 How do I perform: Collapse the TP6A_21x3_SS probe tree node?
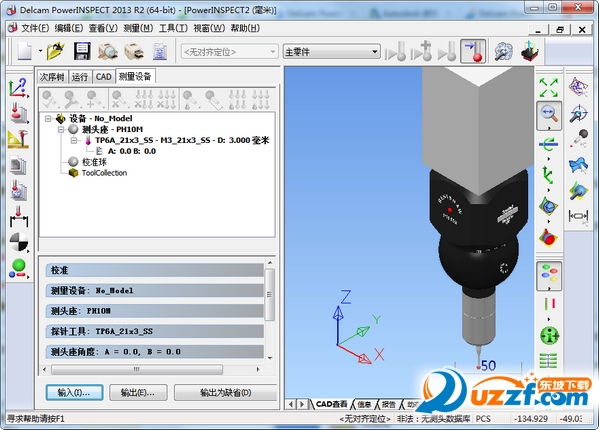74,141
